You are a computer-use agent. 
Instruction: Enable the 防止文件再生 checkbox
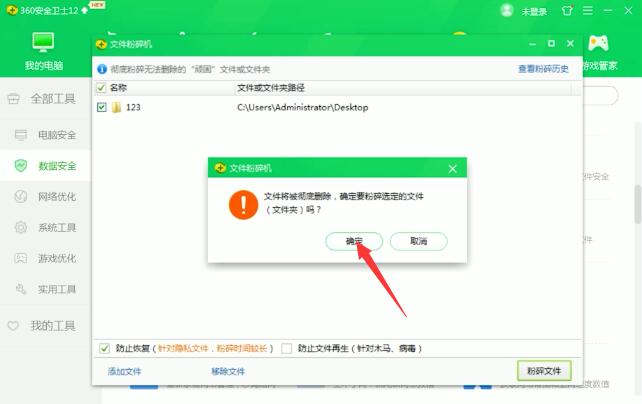(287, 348)
